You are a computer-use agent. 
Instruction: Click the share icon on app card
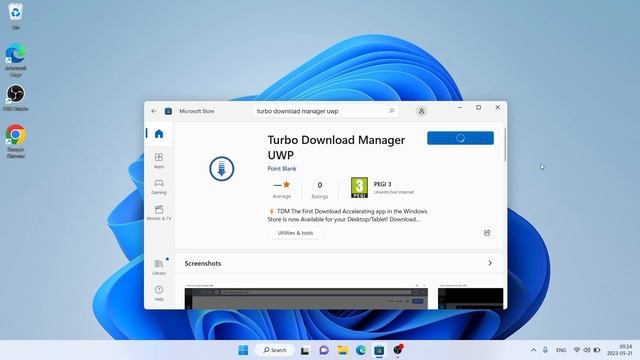487,233
